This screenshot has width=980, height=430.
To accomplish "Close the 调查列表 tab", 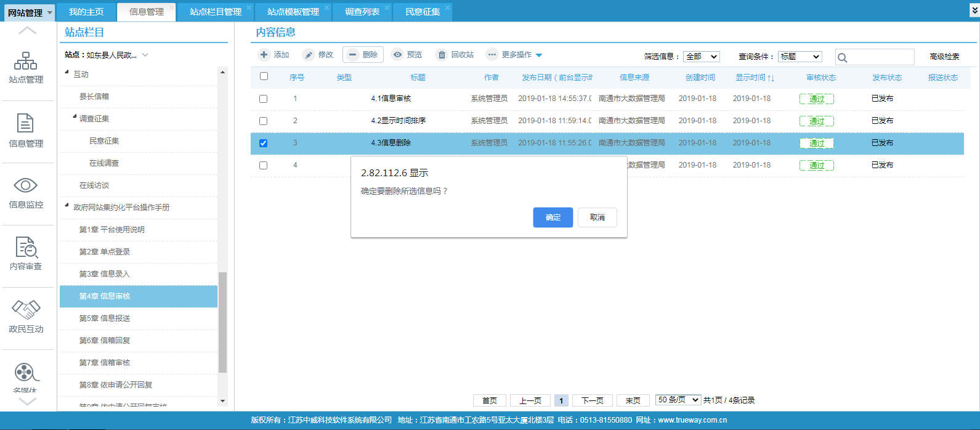I will coord(387,7).
